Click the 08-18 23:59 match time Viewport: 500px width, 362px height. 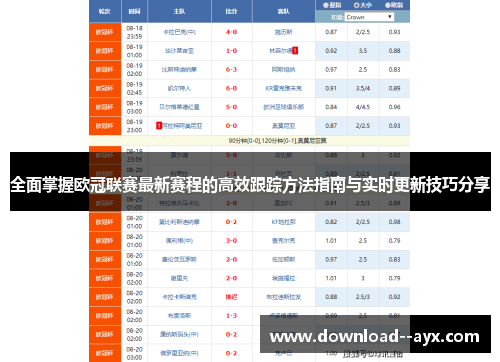click(134, 32)
